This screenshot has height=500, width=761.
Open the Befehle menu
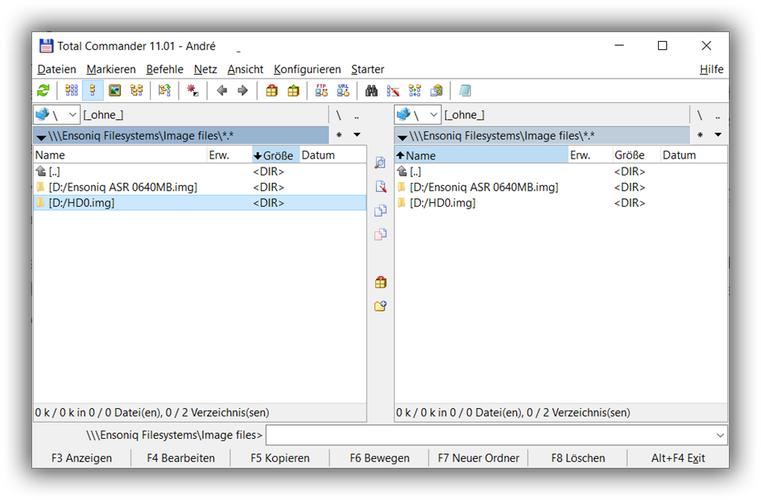pos(165,69)
